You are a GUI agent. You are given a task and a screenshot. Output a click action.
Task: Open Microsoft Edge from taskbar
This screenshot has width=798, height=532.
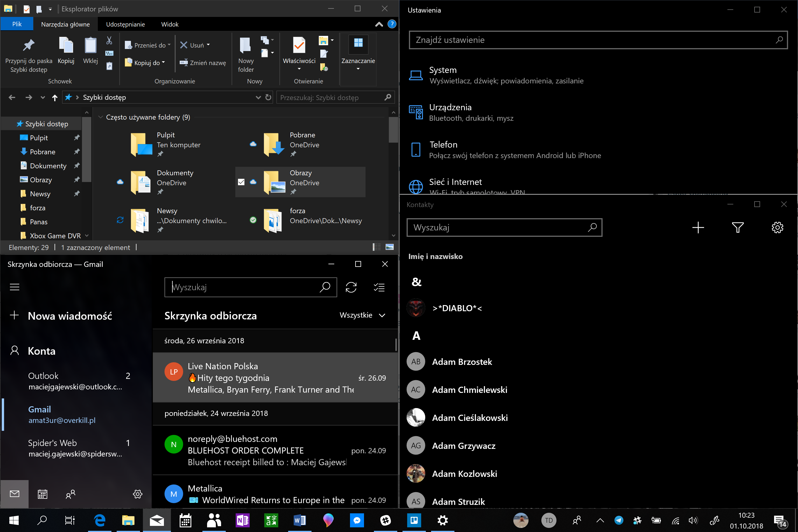point(100,520)
